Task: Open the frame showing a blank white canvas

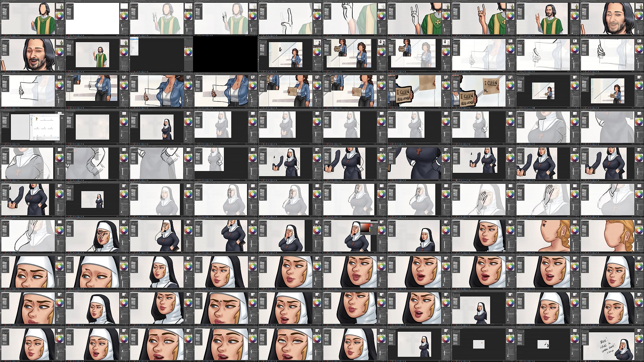Action: coord(96,18)
